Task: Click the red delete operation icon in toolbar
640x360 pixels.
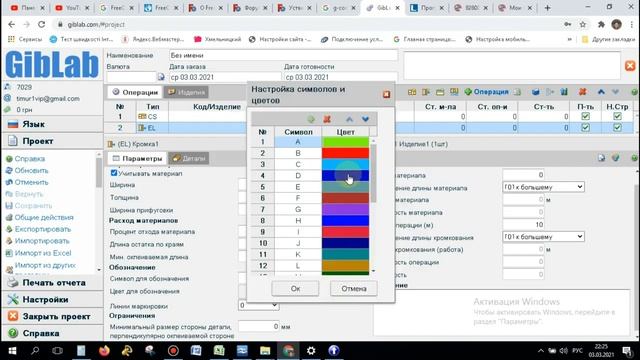Action: [582, 92]
